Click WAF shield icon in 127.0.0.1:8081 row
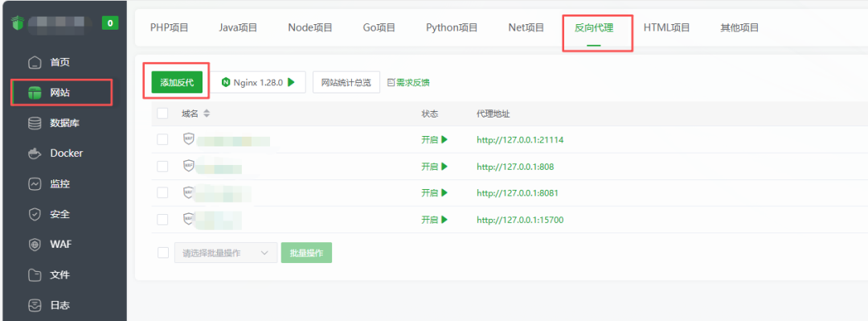Viewport: 868px width, 321px height. coord(189,192)
